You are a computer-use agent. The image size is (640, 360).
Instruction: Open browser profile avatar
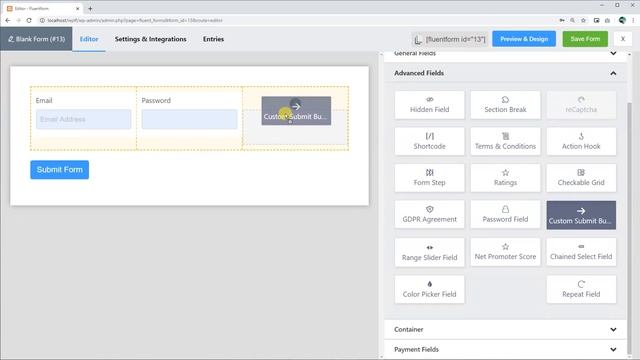click(622, 20)
